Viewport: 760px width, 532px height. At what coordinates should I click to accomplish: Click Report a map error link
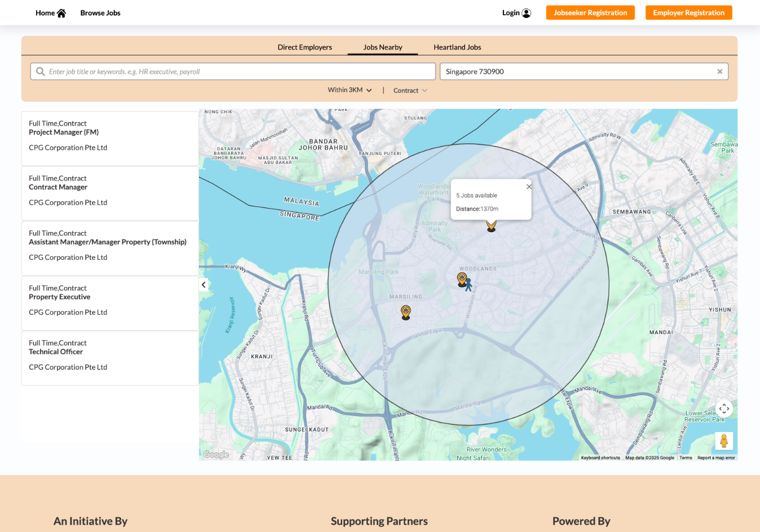click(x=716, y=458)
